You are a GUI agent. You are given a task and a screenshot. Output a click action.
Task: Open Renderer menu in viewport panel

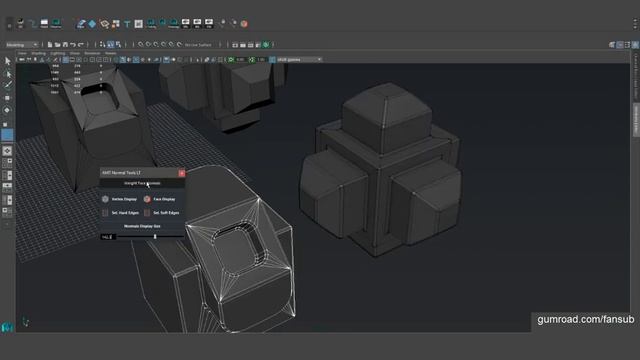[92, 53]
